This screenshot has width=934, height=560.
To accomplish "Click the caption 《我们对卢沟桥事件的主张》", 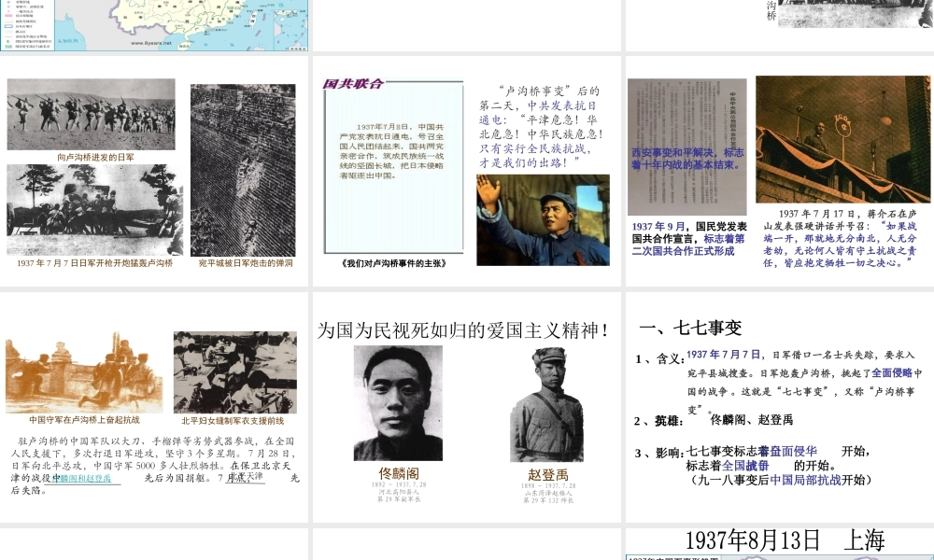I will [394, 263].
